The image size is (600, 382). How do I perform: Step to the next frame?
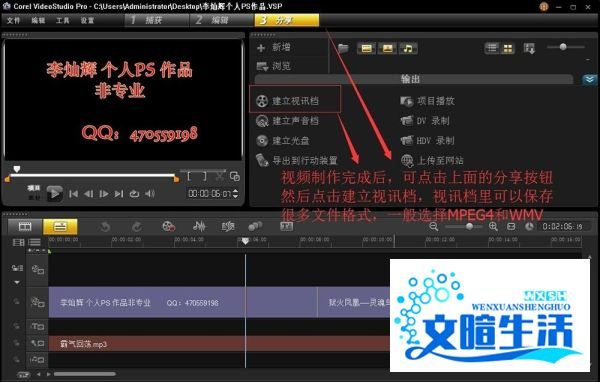click(104, 194)
